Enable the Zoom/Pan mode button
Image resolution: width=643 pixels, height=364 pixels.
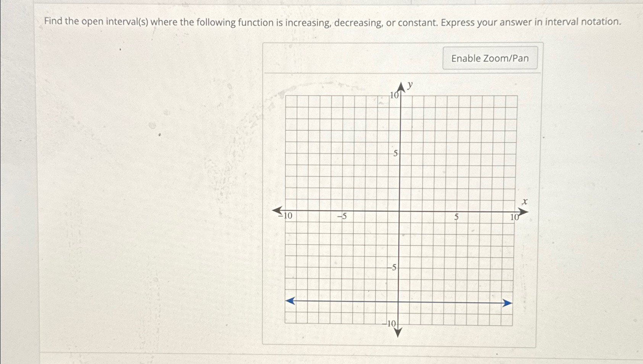point(490,58)
